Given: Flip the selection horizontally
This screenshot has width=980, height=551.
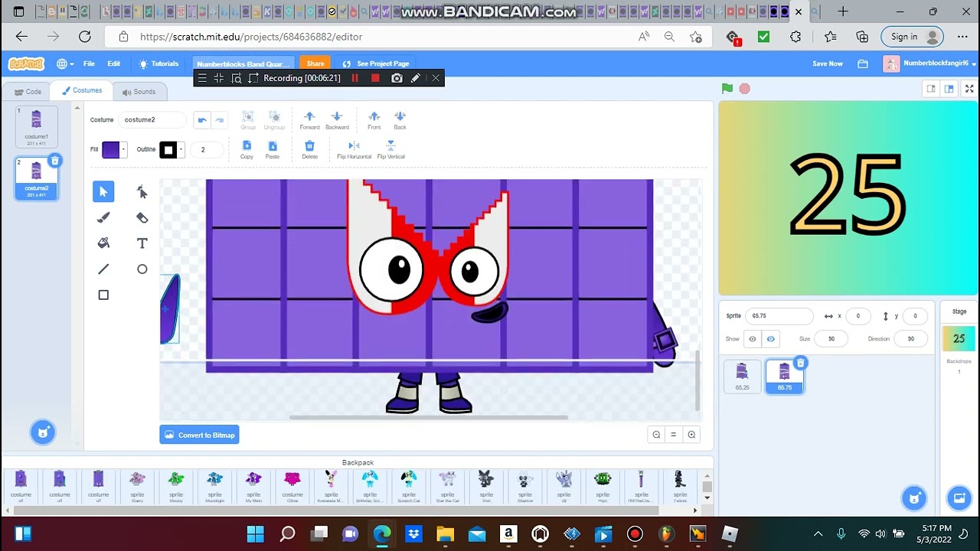Looking at the screenshot, I should pos(354,149).
